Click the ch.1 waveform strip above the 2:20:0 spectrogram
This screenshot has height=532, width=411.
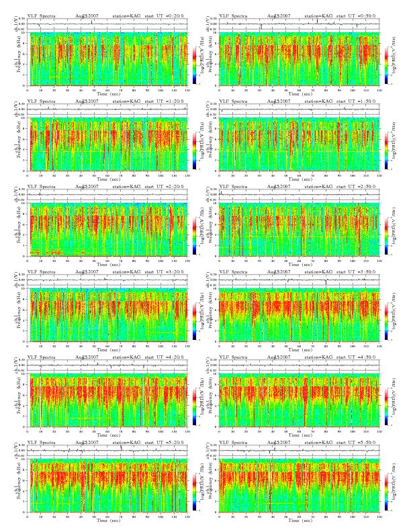coord(107,194)
